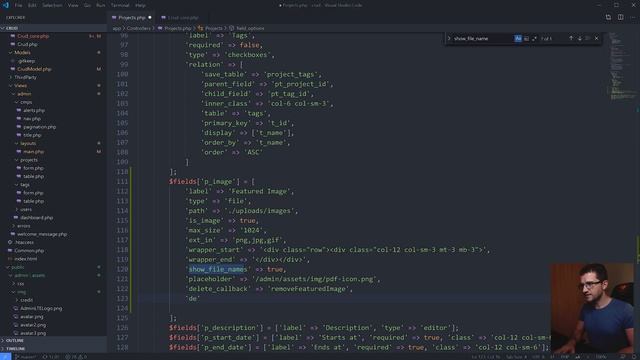Switch to the Crud_core.php editor tab
Screen dimensions: 640x360
click(182, 18)
